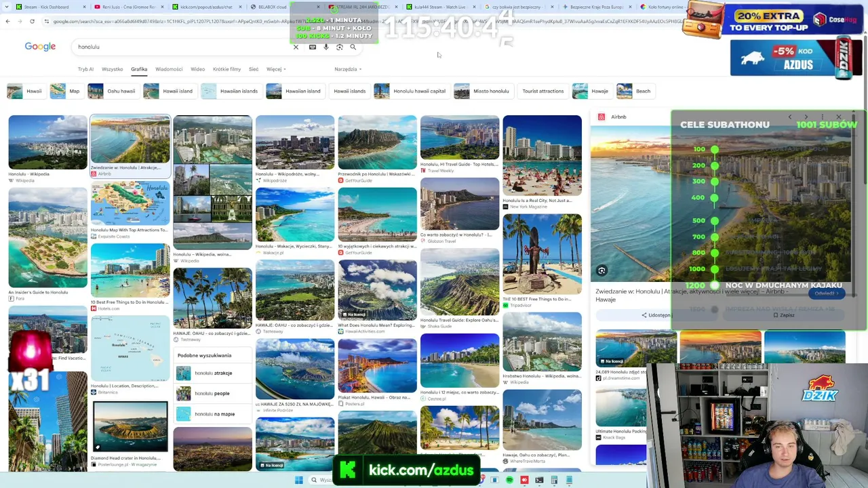This screenshot has height=488, width=868.
Task: Select related search honolulu people
Action: point(212,393)
